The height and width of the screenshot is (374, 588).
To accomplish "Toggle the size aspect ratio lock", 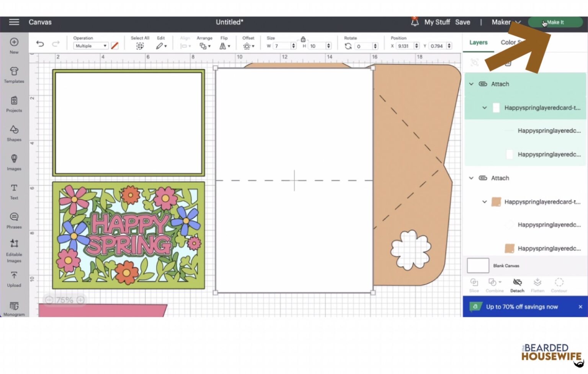I will (x=303, y=39).
